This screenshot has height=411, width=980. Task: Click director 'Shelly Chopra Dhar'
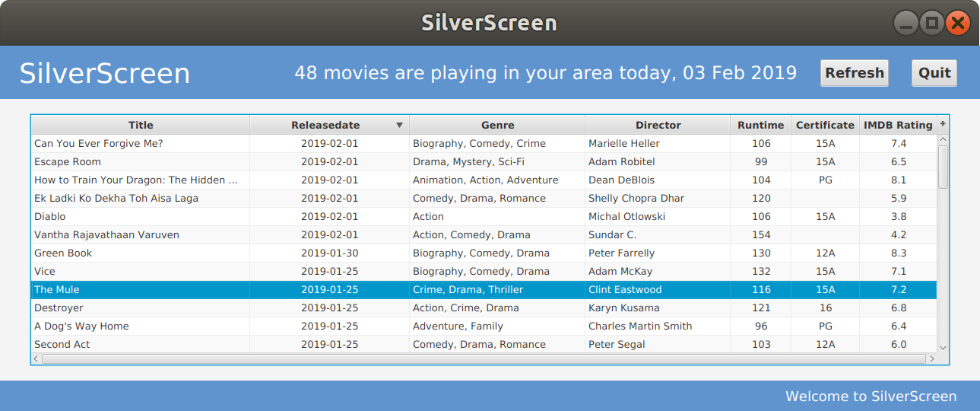click(x=636, y=198)
